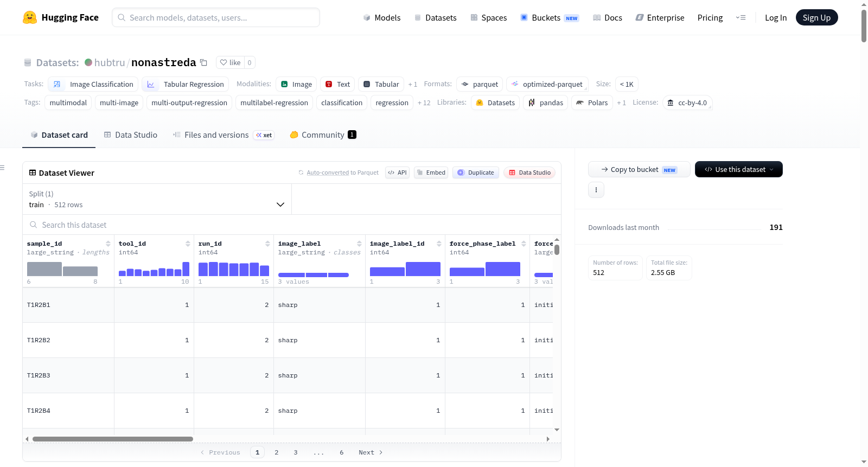Click the Datasets library tag
868x467 pixels.
(495, 103)
